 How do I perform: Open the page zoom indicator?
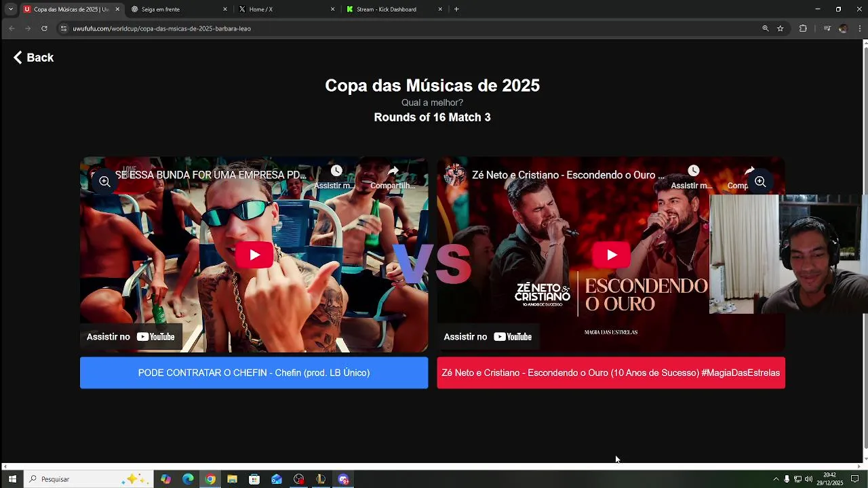[x=766, y=28]
